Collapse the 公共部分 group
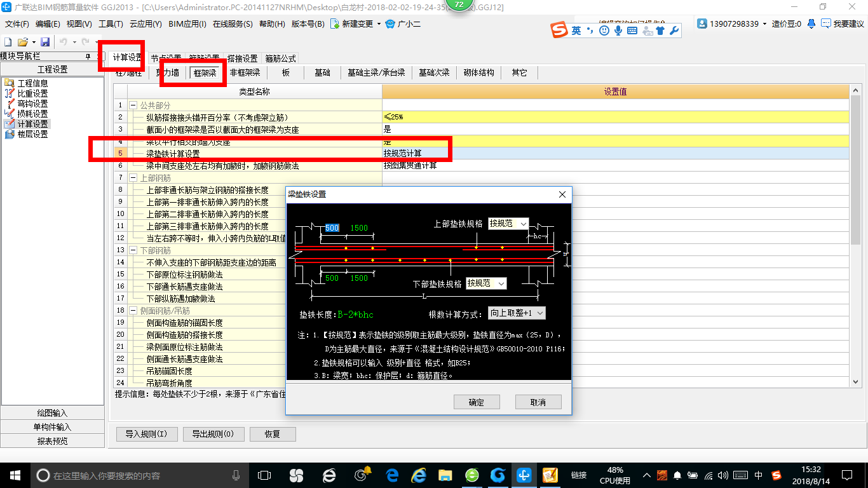Viewport: 868px width, 488px height. (133, 105)
